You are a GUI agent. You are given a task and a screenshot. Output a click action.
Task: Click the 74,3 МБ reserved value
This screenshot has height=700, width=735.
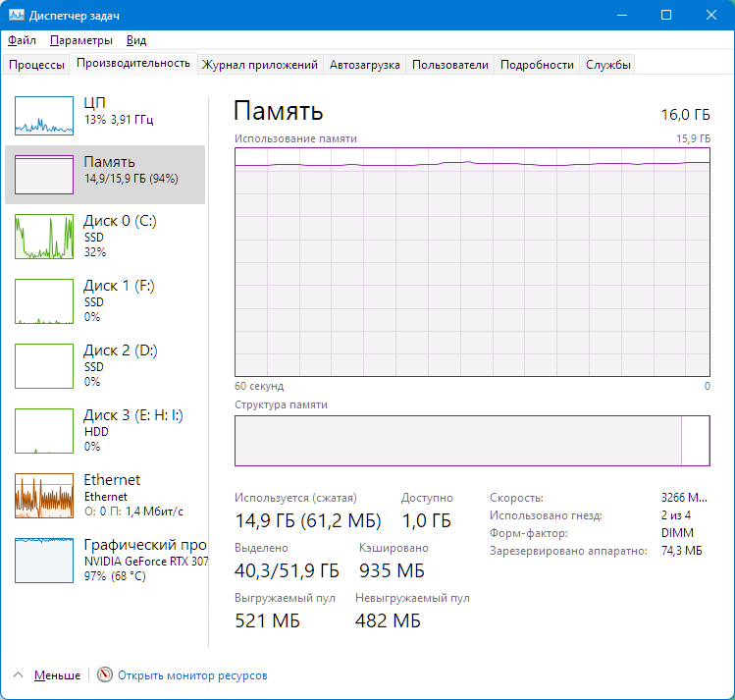point(682,551)
